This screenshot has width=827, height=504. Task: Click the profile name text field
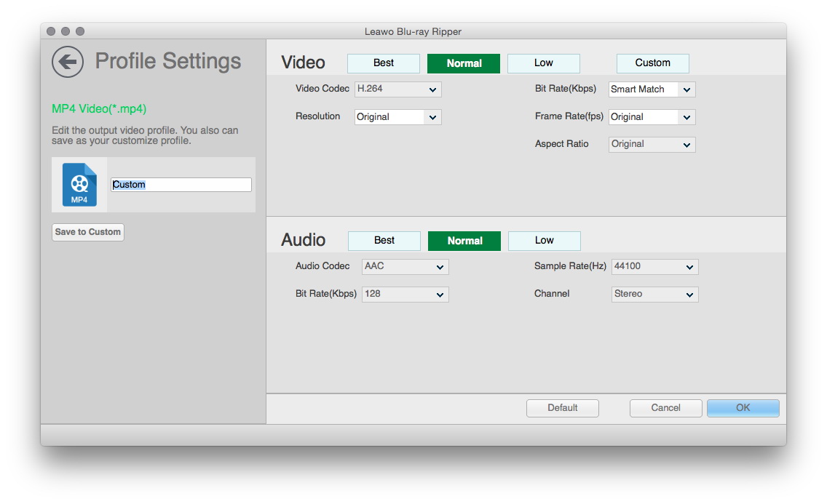(x=181, y=185)
